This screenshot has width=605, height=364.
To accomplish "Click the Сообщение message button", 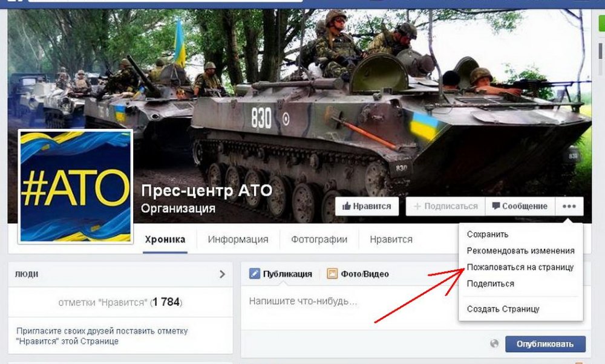I will pos(520,206).
